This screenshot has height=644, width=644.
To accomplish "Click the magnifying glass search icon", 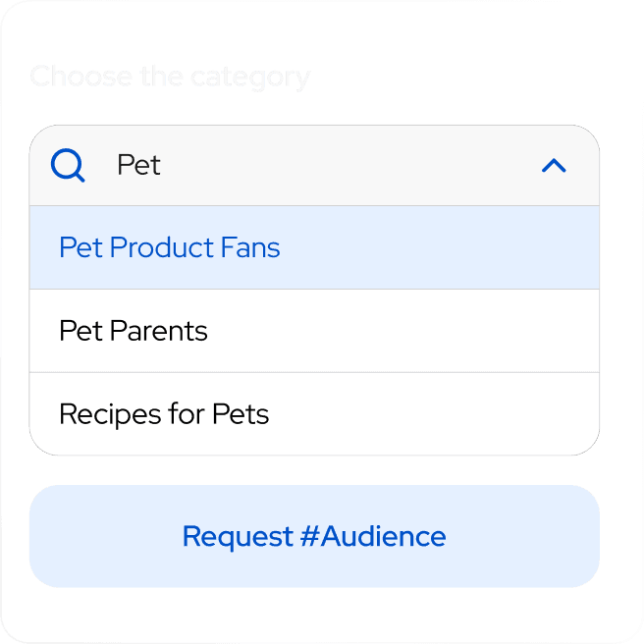I will [x=68, y=166].
